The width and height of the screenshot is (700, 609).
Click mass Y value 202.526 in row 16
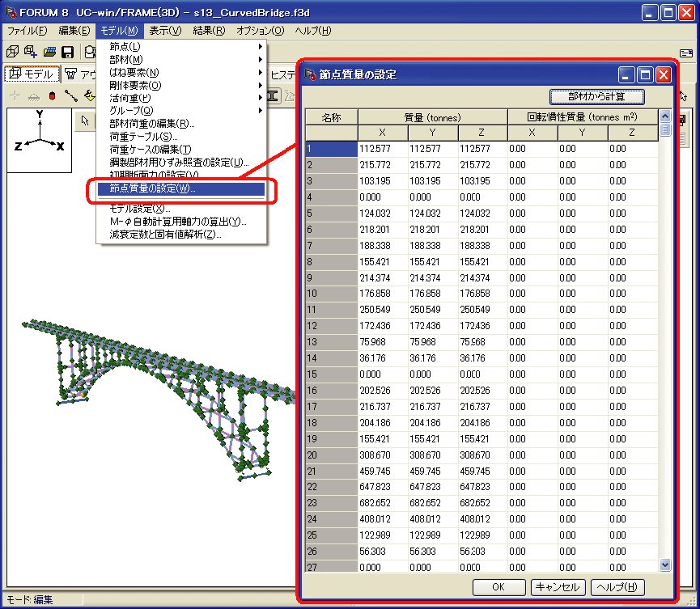click(433, 391)
